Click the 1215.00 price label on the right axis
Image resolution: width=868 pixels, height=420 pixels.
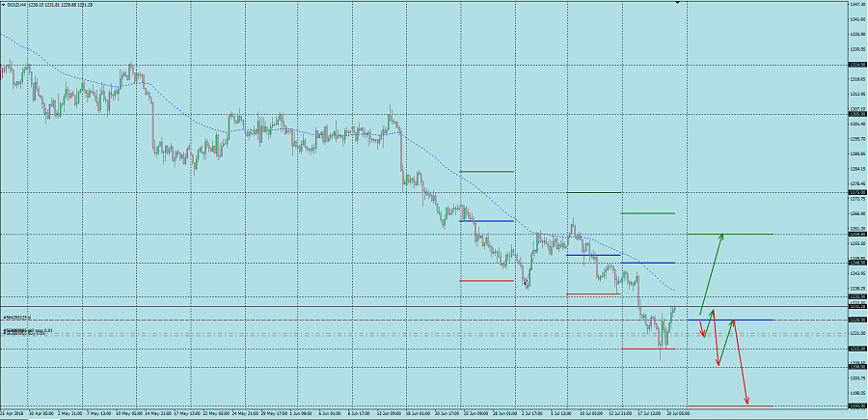click(854, 349)
